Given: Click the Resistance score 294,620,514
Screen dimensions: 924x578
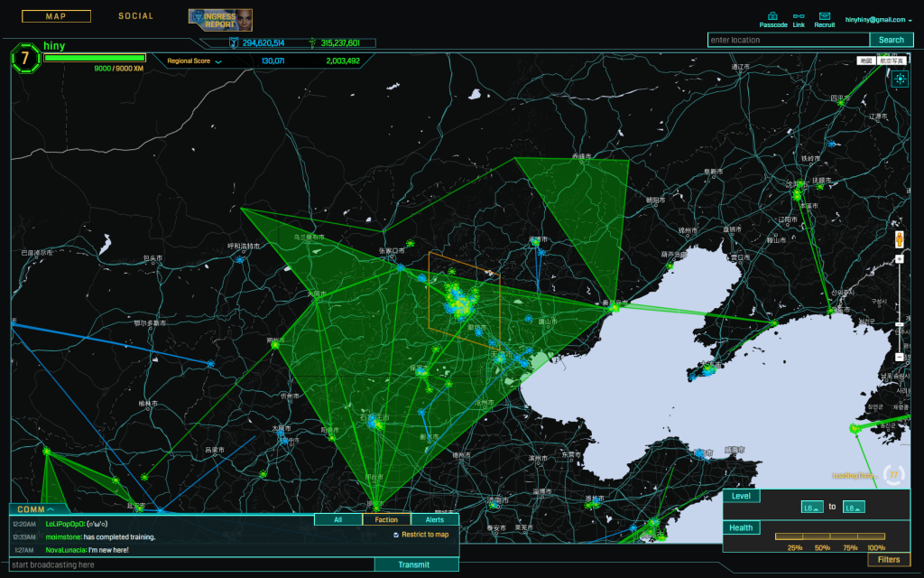Looking at the screenshot, I should [x=263, y=43].
